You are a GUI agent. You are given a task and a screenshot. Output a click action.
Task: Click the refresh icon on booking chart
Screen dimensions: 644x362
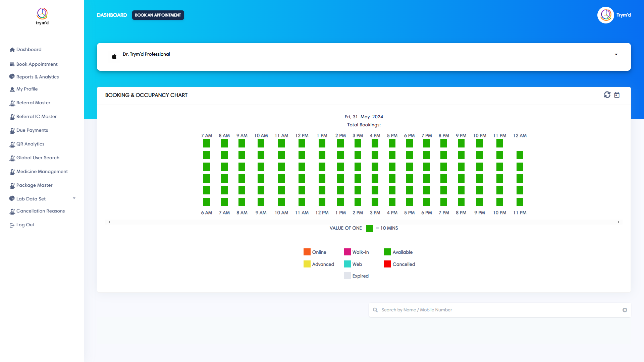[x=607, y=95]
